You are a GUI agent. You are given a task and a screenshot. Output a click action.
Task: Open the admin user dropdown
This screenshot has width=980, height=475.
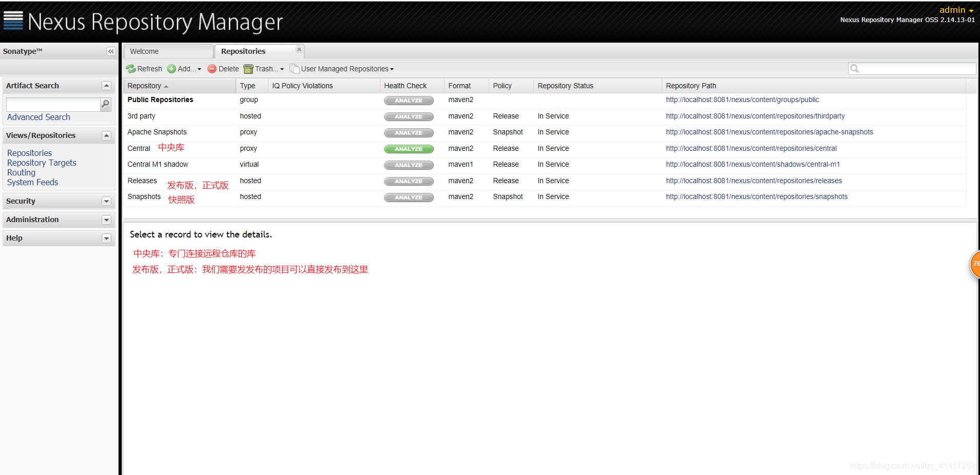(956, 10)
